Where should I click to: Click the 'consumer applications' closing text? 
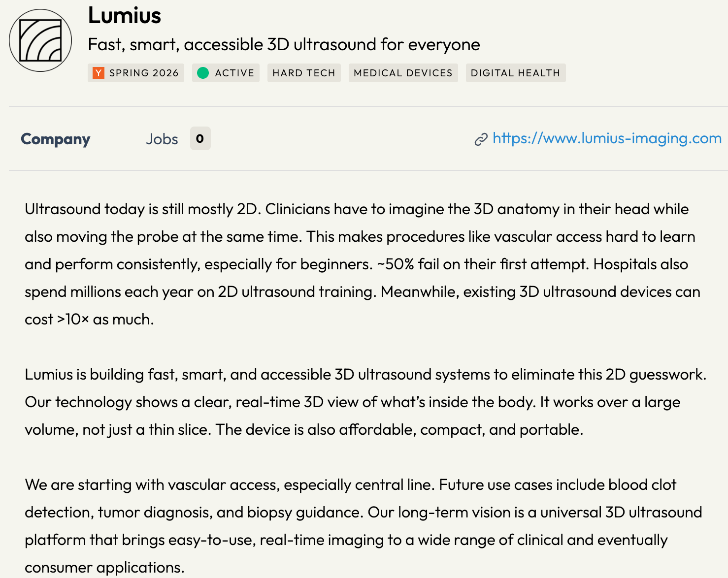coord(104,568)
